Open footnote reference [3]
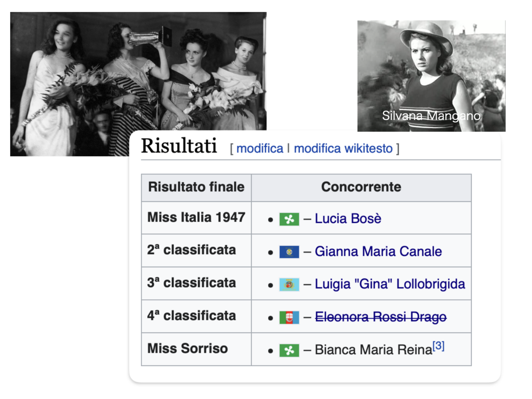This screenshot has width=532, height=399. (x=438, y=346)
